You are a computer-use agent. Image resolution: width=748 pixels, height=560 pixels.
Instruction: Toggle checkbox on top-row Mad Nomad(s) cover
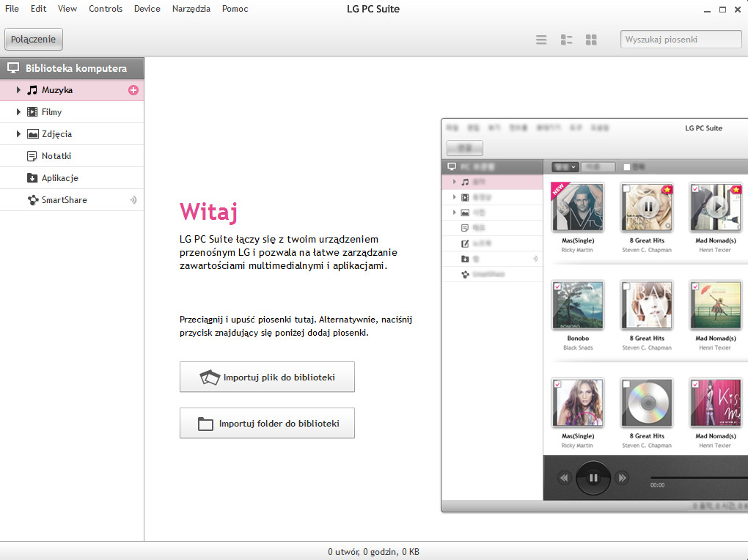tap(695, 189)
